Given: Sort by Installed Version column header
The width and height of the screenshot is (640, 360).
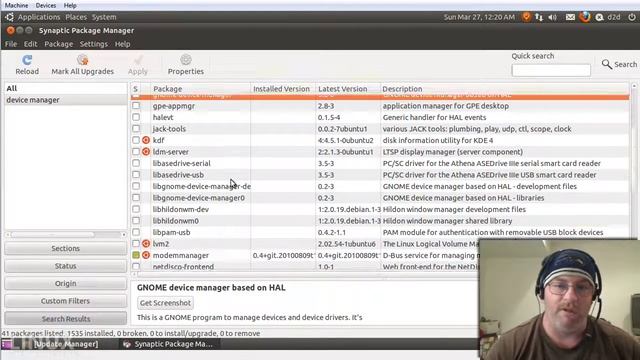Looking at the screenshot, I should [x=282, y=89].
